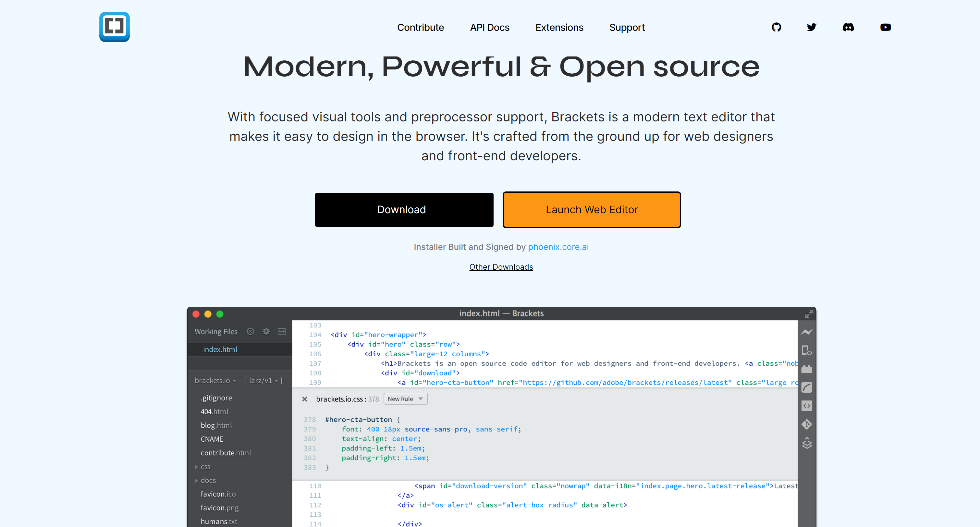Select index.html in Working Files

pos(220,349)
